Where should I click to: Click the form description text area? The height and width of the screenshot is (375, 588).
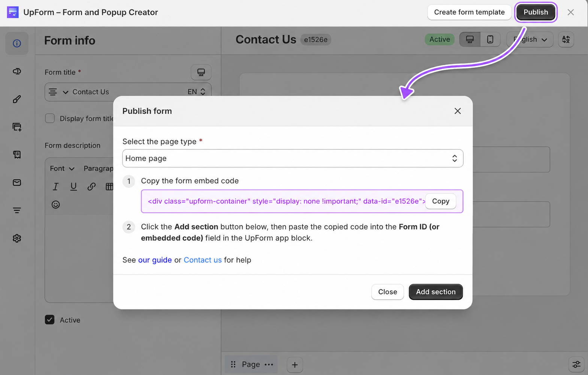click(79, 258)
